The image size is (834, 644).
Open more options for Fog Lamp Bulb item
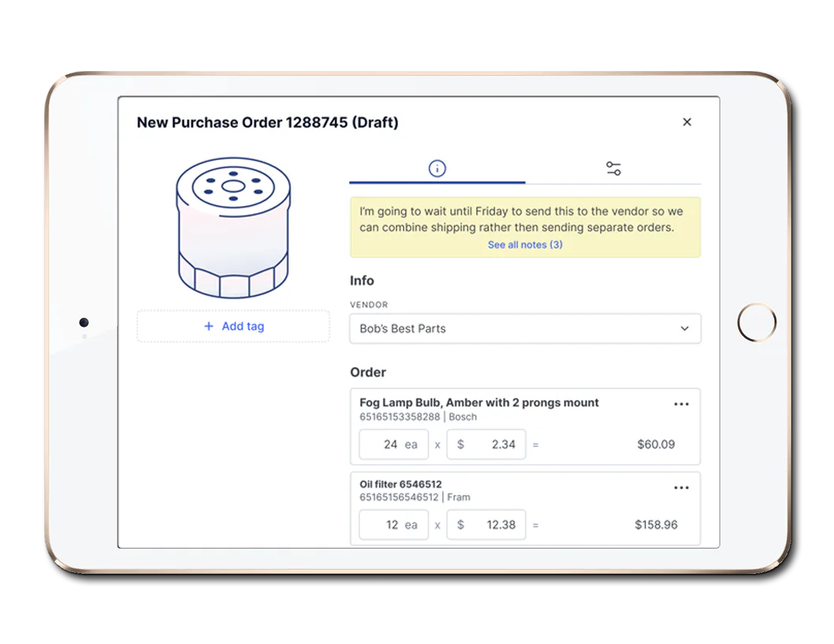tap(682, 404)
